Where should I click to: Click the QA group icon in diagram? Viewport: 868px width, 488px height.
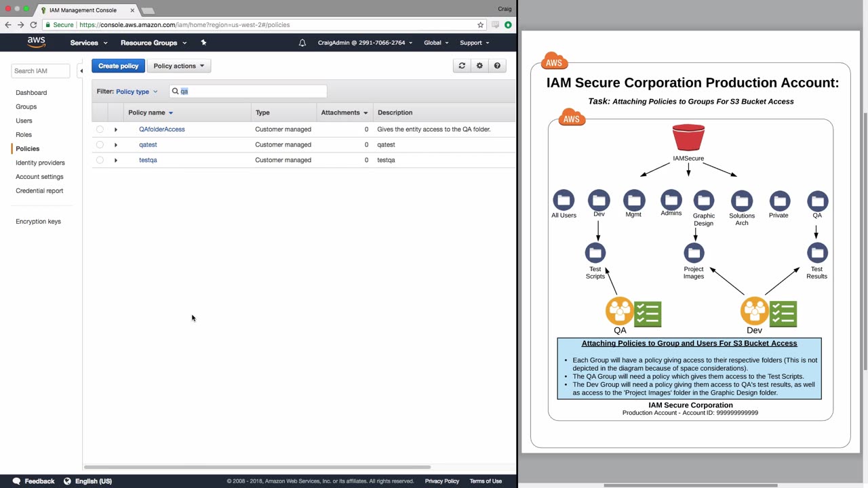(x=619, y=312)
